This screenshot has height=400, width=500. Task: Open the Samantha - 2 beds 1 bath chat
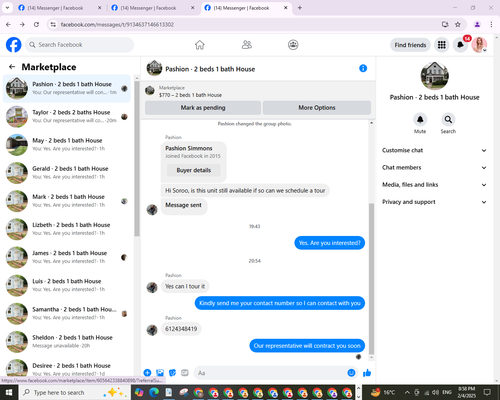tap(67, 314)
